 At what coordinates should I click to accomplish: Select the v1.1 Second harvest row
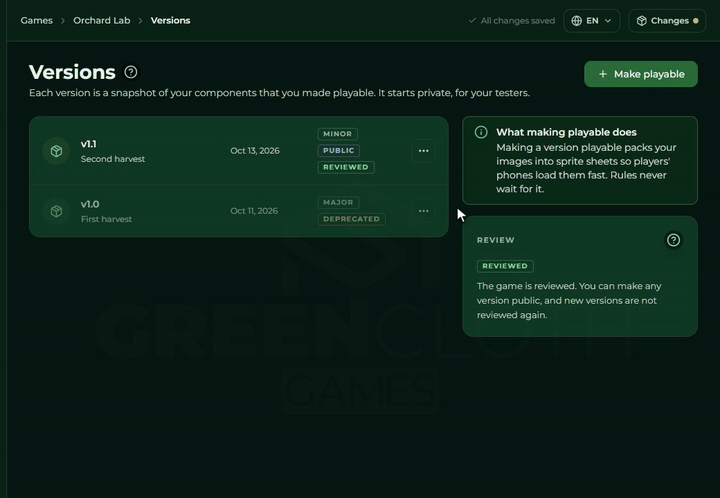pyautogui.click(x=239, y=151)
